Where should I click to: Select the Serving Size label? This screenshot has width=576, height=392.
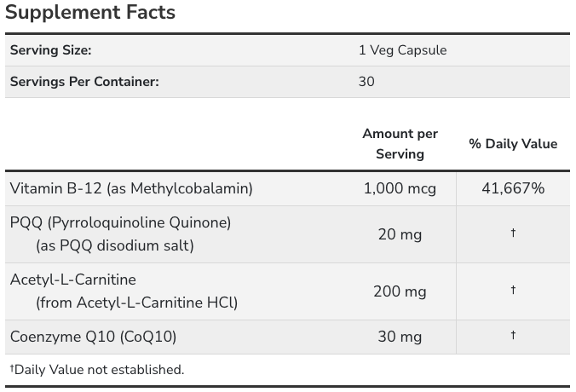[x=50, y=50]
